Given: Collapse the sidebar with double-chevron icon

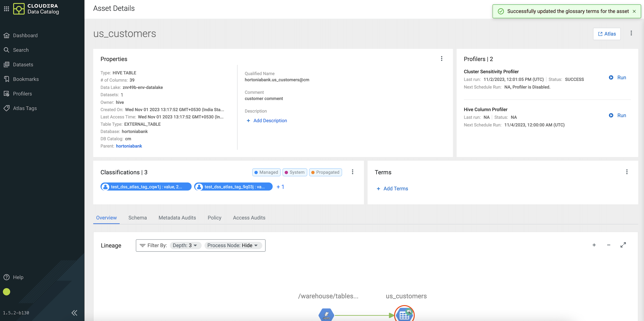Looking at the screenshot, I should click(74, 313).
